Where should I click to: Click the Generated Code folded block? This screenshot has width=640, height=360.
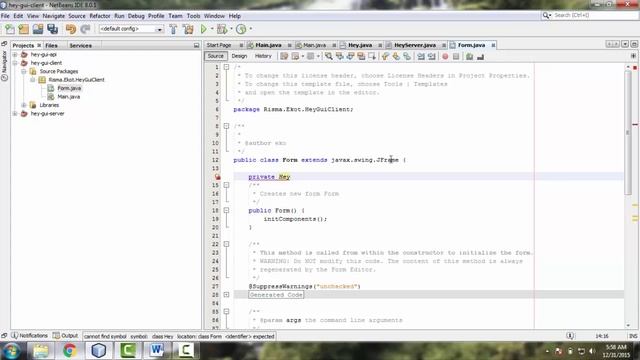click(276, 295)
